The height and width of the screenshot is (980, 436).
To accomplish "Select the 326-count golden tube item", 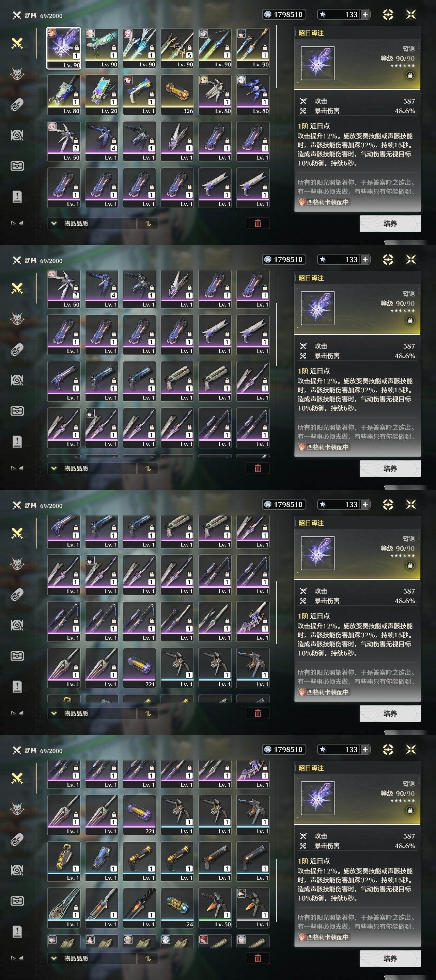I will (x=177, y=95).
